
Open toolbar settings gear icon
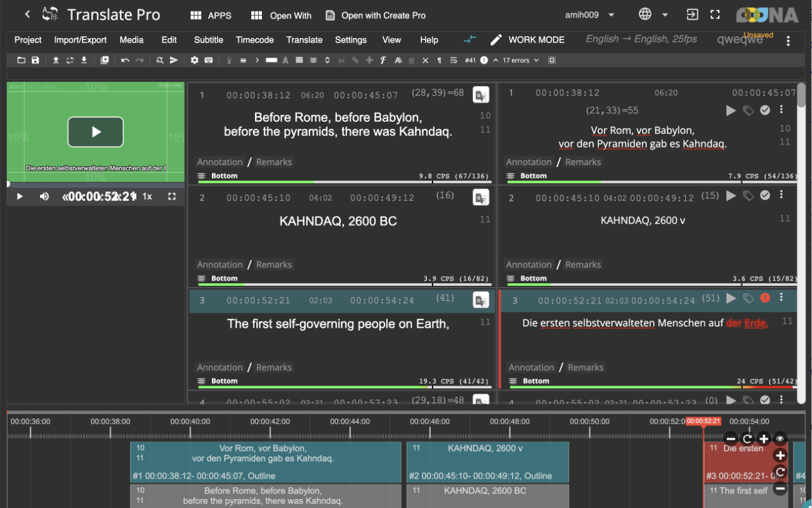tap(194, 60)
